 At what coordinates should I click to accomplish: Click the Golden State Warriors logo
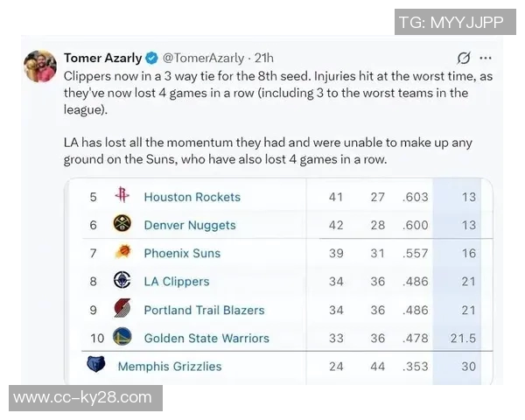pos(122,338)
